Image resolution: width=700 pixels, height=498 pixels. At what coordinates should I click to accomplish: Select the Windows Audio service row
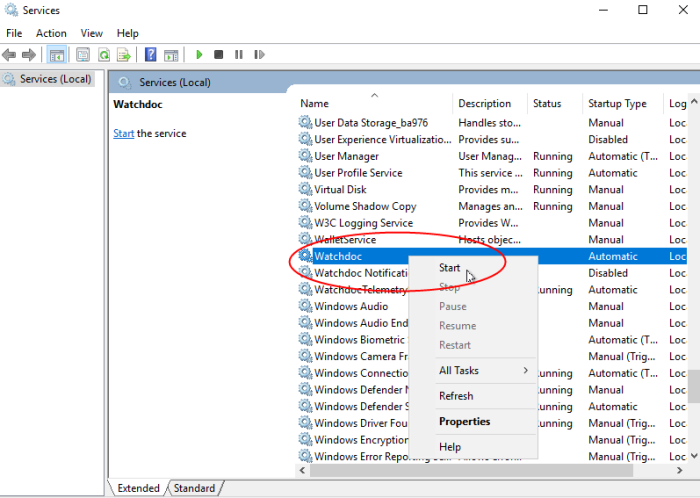351,307
